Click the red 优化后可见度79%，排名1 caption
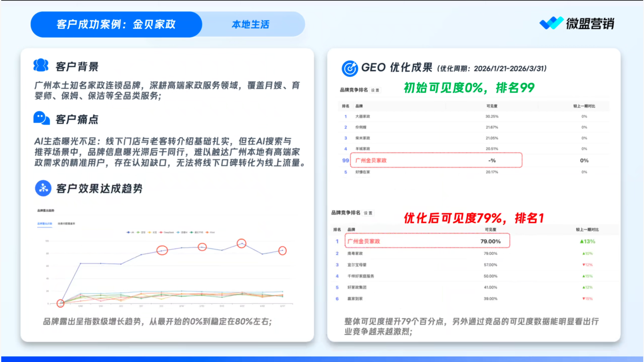 (474, 218)
